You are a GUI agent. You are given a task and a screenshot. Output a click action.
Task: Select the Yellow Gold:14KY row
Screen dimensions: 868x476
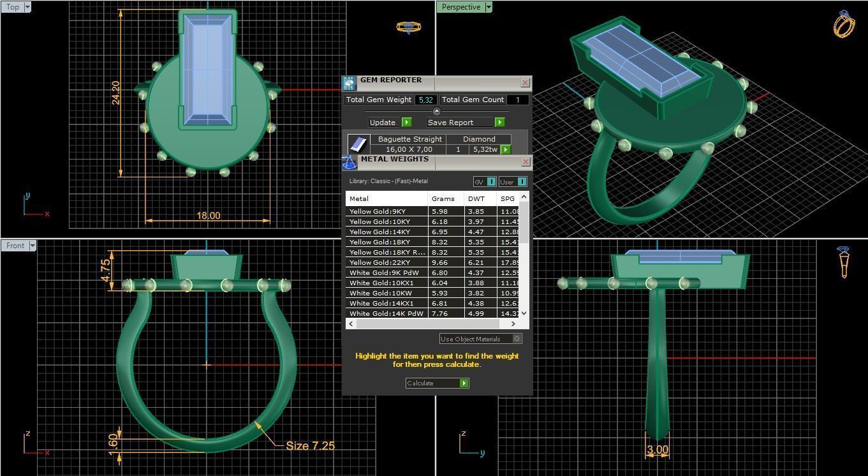tap(433, 232)
